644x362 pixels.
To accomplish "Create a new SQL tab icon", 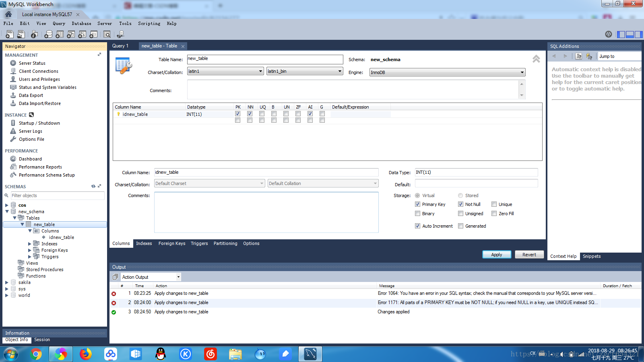I will pyautogui.click(x=10, y=34).
